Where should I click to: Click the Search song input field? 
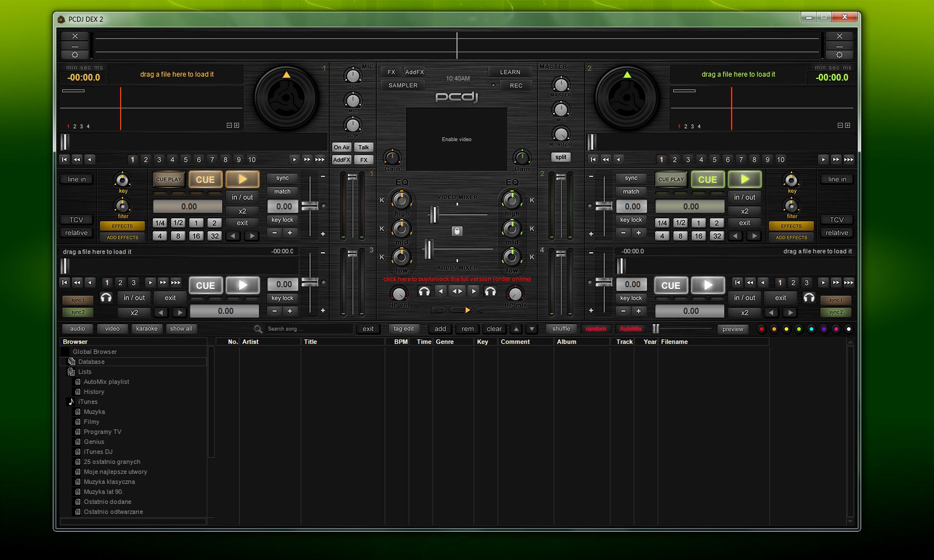tap(309, 329)
